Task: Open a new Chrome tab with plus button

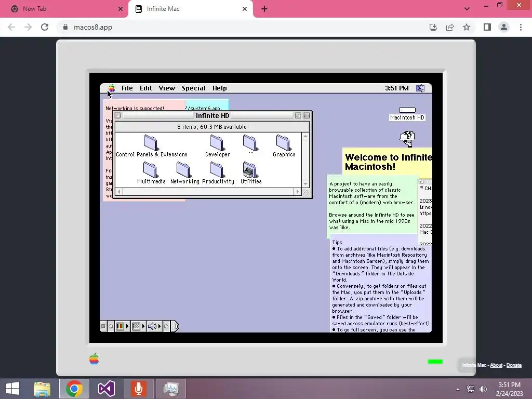Action: coord(264,9)
